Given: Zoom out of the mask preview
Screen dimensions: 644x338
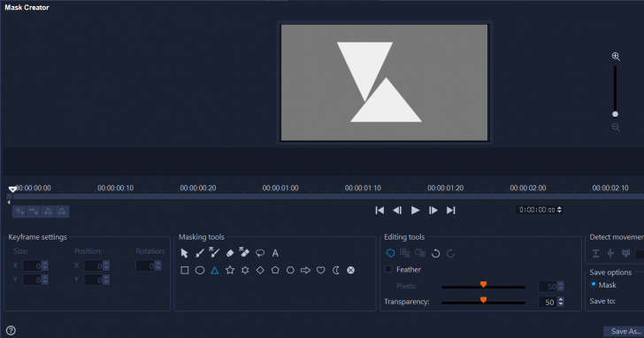Looking at the screenshot, I should (x=616, y=127).
